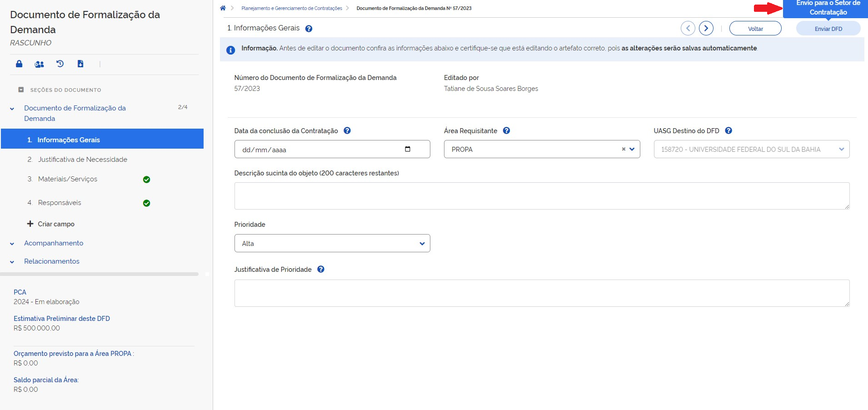868x410 pixels.
Task: Collapse the Seções do Documento toggle
Action: (x=21, y=90)
